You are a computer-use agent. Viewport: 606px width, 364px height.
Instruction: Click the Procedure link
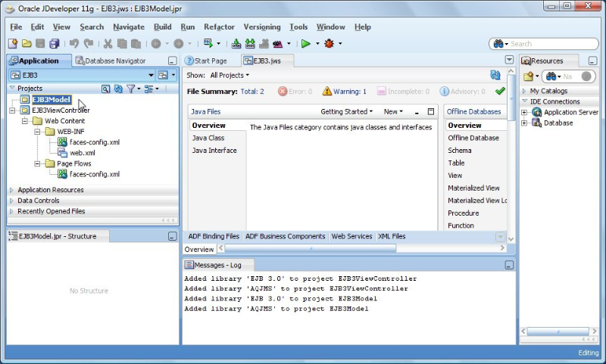464,213
